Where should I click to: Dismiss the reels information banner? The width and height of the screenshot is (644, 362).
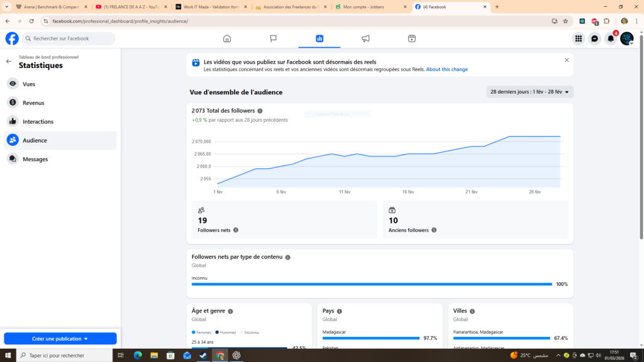567,60
